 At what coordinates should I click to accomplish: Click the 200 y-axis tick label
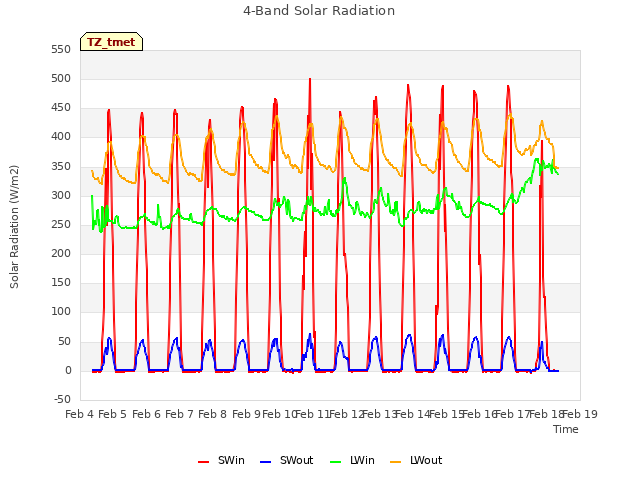pos(61,253)
